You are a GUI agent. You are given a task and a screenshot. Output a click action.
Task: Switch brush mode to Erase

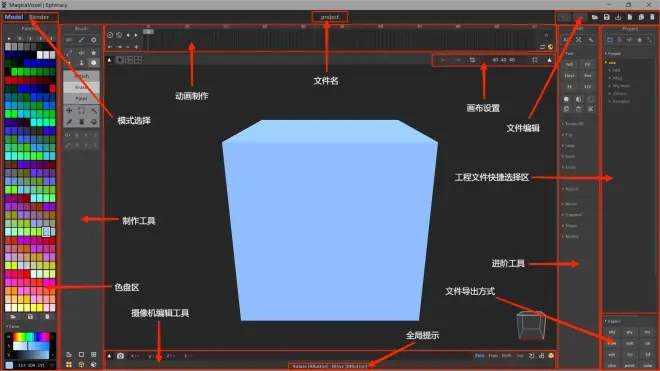(82, 87)
